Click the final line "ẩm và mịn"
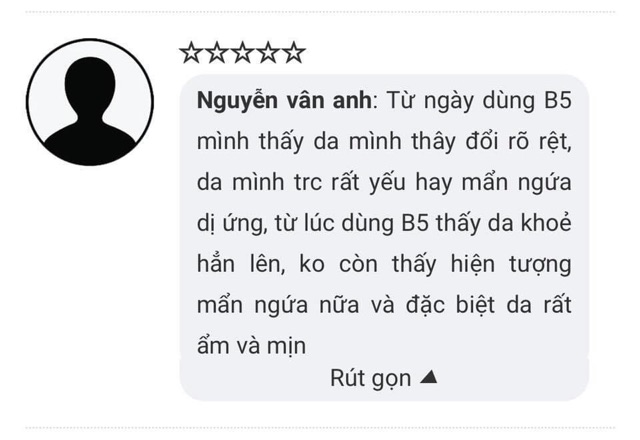The width and height of the screenshot is (640, 440). [x=251, y=346]
